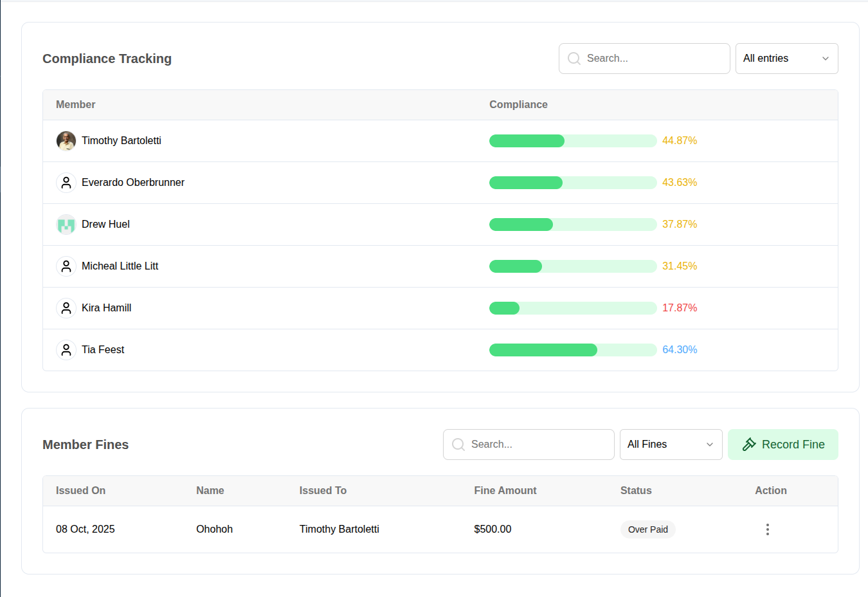Click the Over Paid status badge
Image resolution: width=868 pixels, height=597 pixels.
click(647, 529)
